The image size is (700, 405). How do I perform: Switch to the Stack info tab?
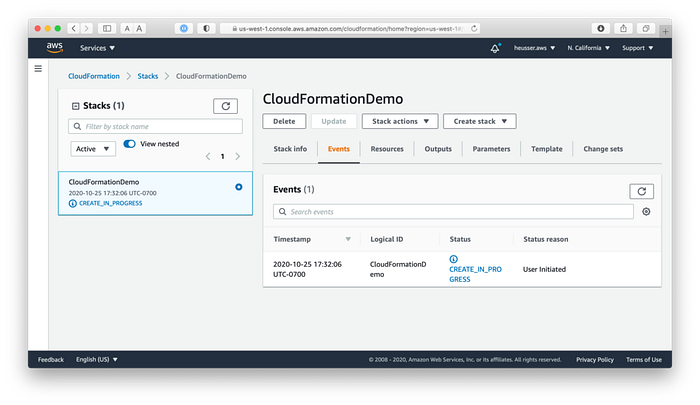click(290, 149)
